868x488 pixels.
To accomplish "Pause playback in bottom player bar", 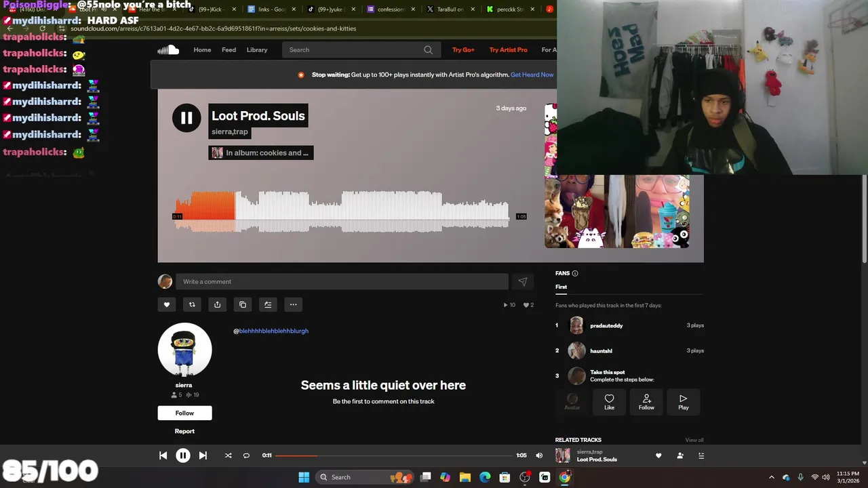I will pos(183,455).
